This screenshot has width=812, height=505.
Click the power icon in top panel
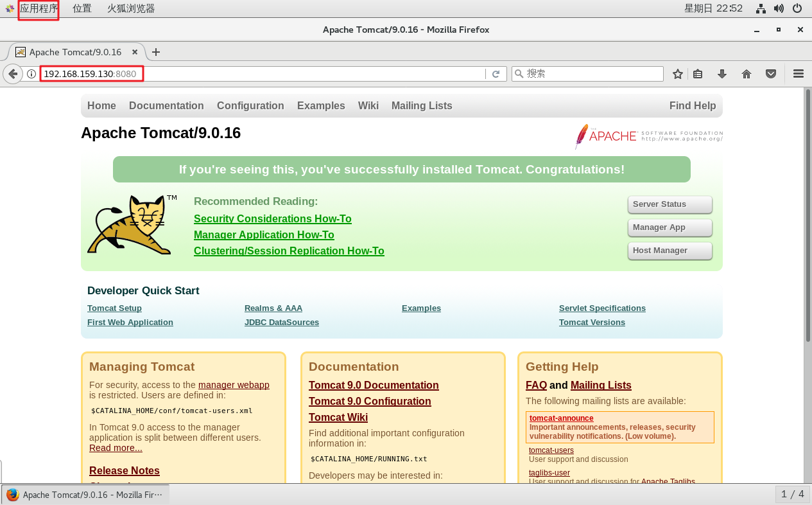tap(797, 8)
